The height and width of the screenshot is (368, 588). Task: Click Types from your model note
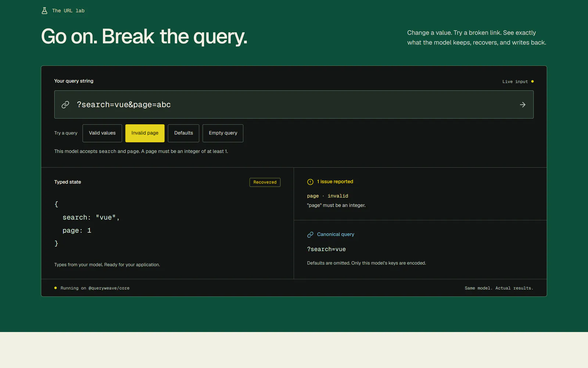107,265
